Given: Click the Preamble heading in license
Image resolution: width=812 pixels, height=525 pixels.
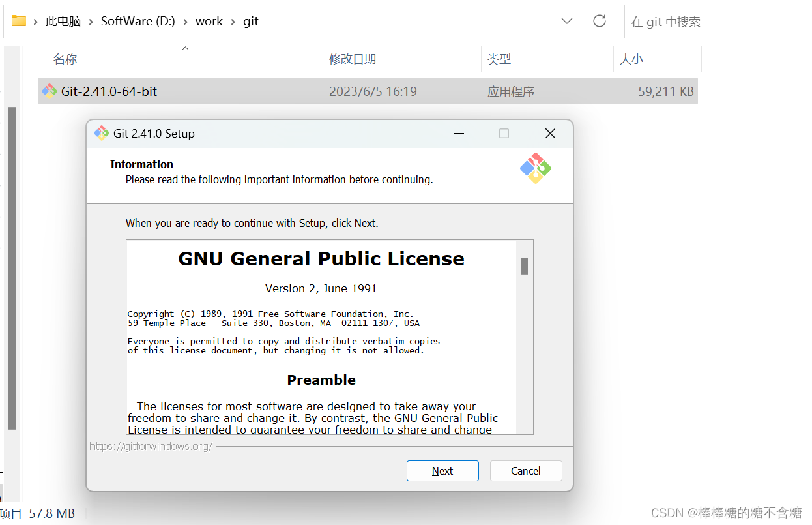Looking at the screenshot, I should coord(321,380).
